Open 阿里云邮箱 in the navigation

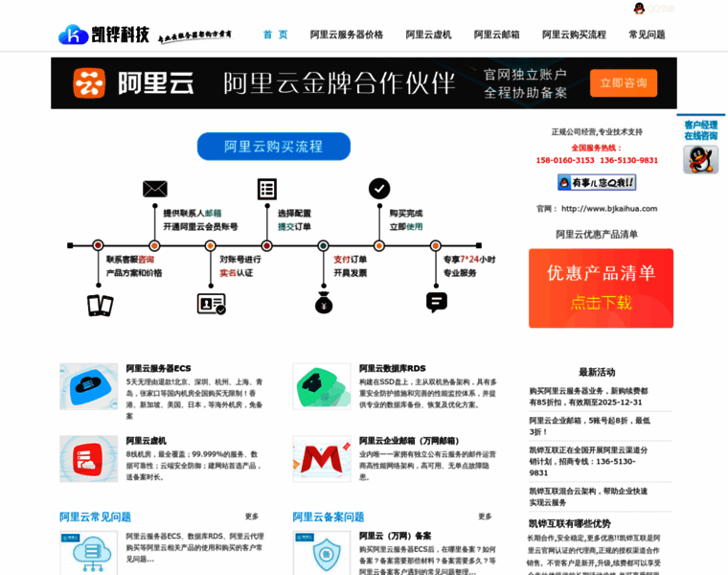pos(497,34)
